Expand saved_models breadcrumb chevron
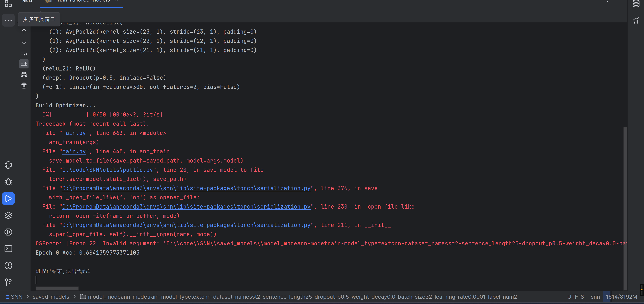The image size is (644, 304). 74,296
